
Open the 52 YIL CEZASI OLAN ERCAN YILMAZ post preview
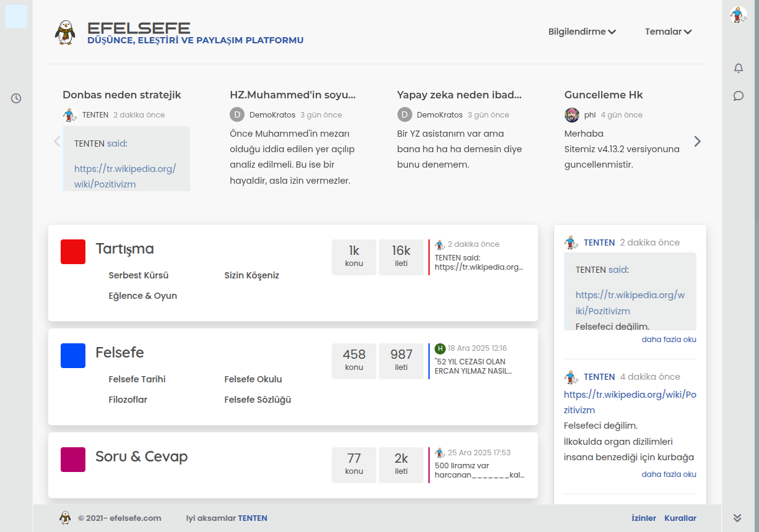(473, 366)
